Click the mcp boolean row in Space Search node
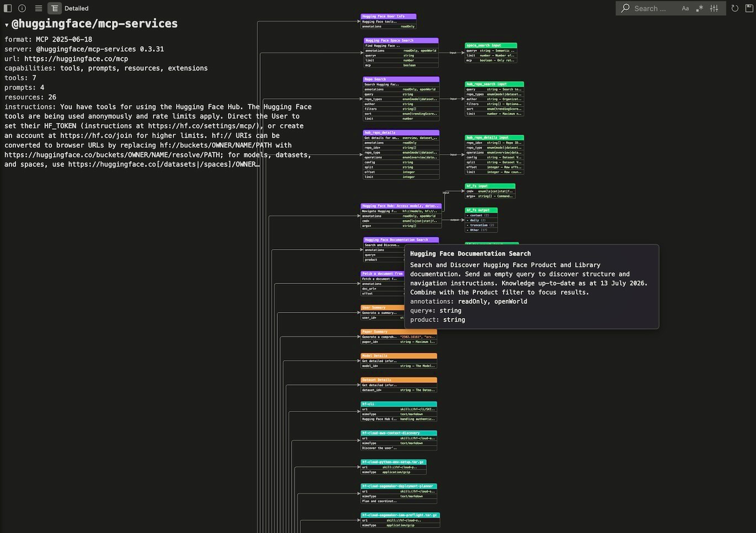The image size is (756, 533). tap(401, 65)
